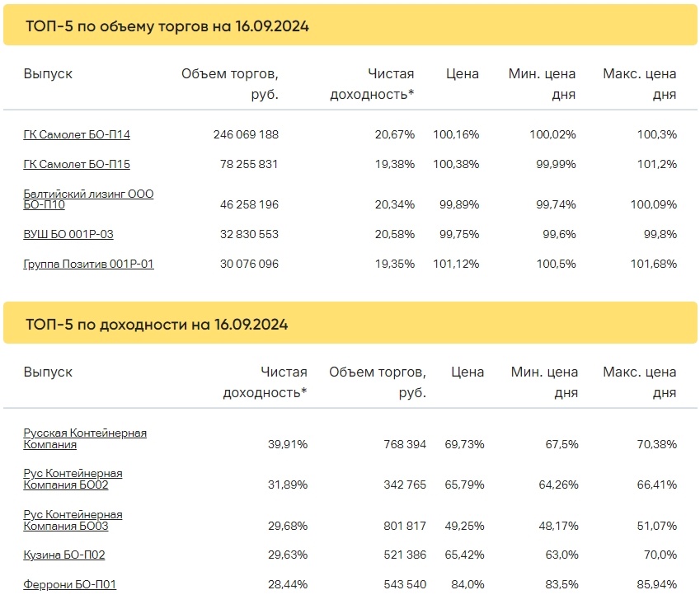The height and width of the screenshot is (604, 700).
Task: Click the ТОП-5 по объему торгов heading
Action: [x=167, y=26]
